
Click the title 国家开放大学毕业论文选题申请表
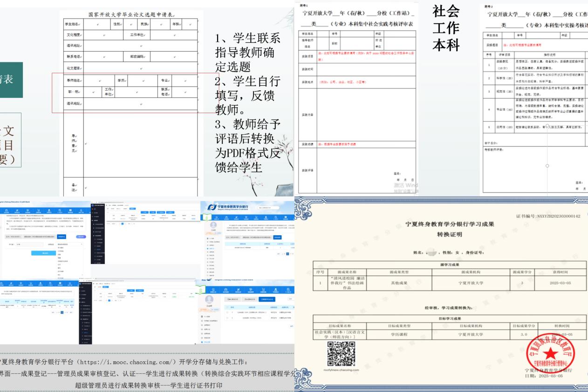[x=131, y=14]
